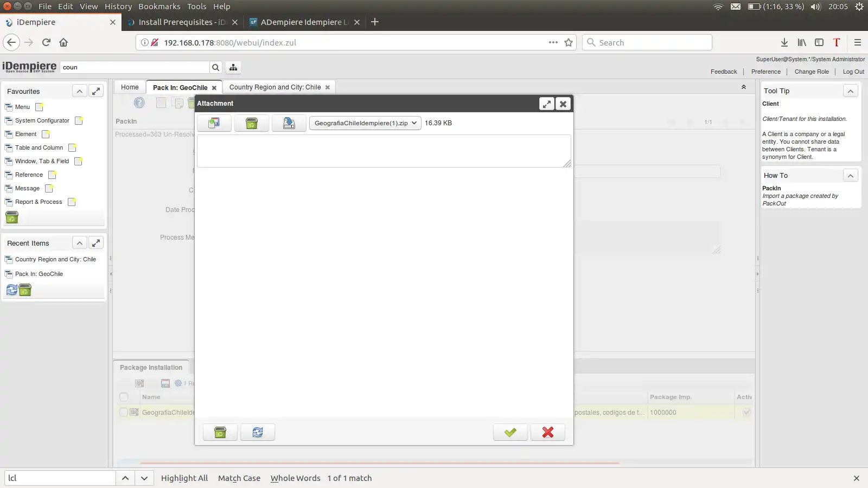Click the new record icon beside Menu favourite

[x=39, y=107]
